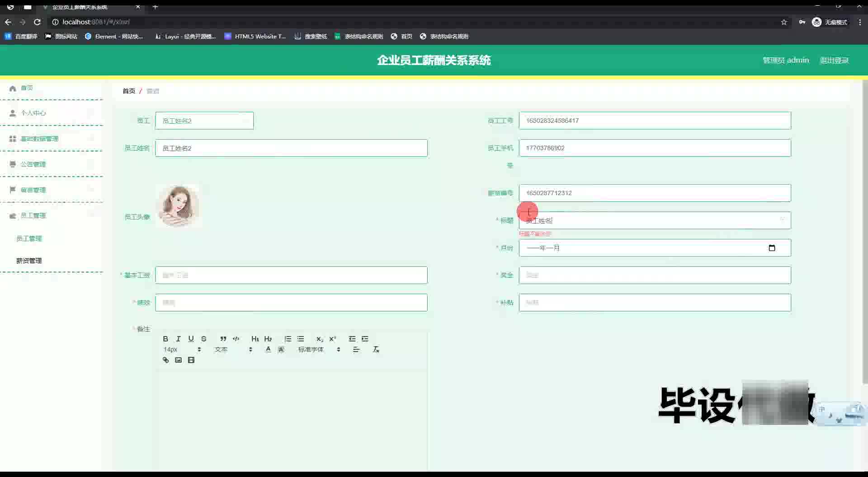The image size is (868, 477).
Task: Open the 文本 heading style dropdown
Action: pos(233,349)
